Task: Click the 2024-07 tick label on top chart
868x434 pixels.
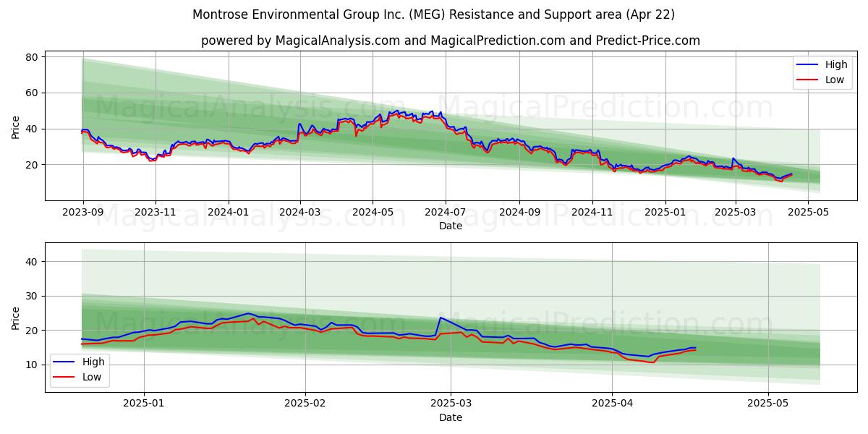Action: (x=445, y=213)
